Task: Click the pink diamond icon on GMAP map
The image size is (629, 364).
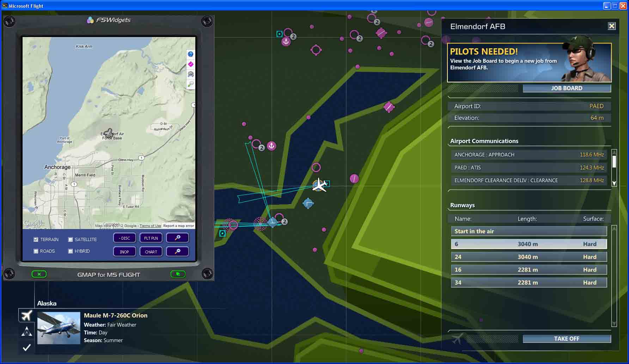Action: [x=191, y=64]
